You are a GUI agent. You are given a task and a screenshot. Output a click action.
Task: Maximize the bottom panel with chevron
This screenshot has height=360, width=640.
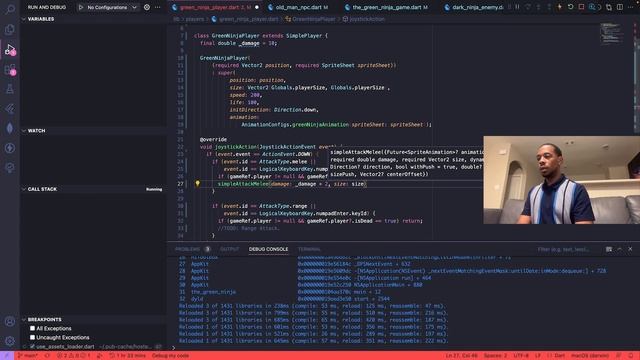coord(620,249)
